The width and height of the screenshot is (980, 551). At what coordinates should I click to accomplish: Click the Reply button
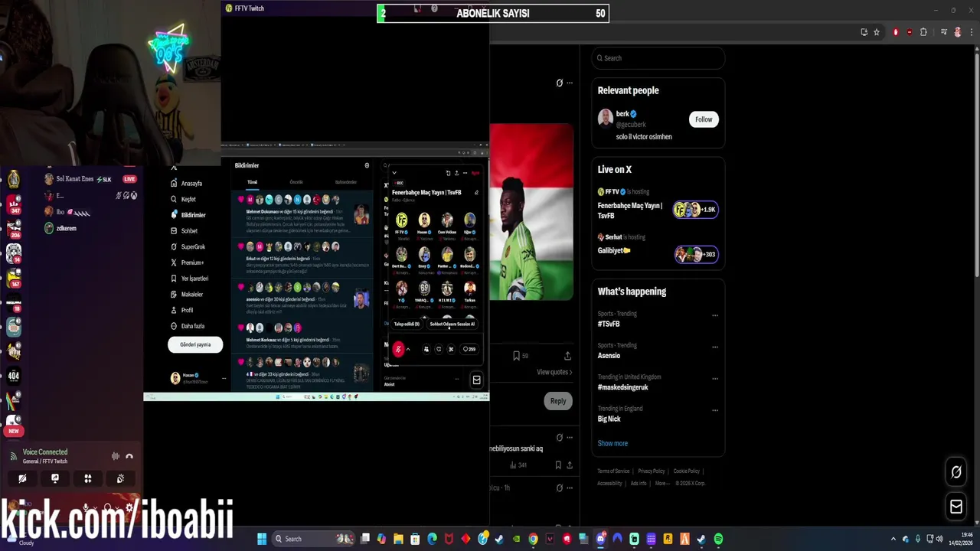pos(558,401)
